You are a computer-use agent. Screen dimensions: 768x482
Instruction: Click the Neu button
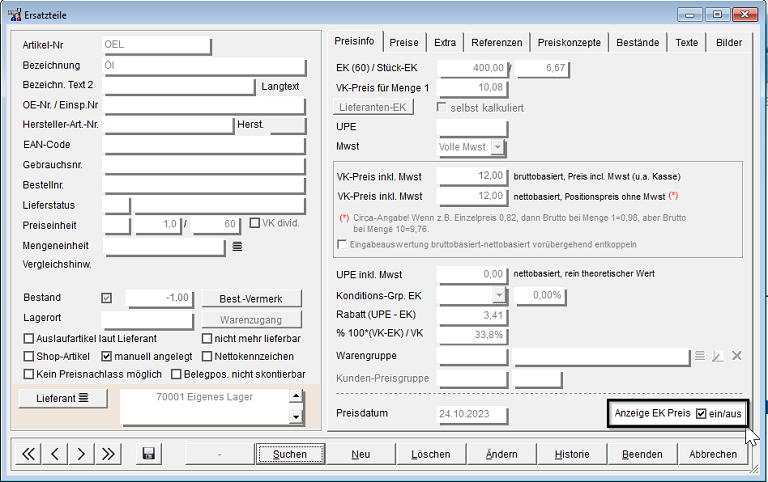click(x=360, y=454)
